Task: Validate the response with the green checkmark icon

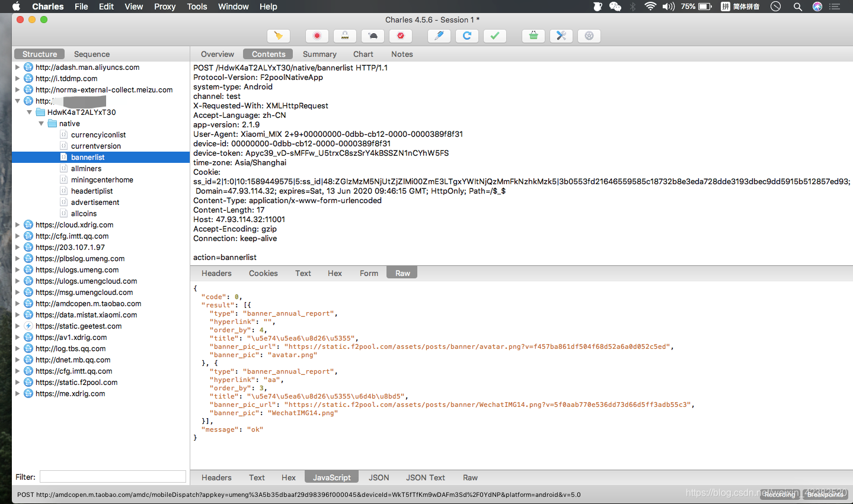Action: [495, 36]
